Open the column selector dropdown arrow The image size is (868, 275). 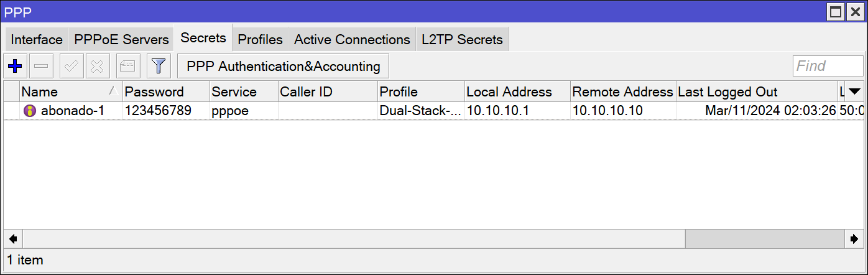854,91
